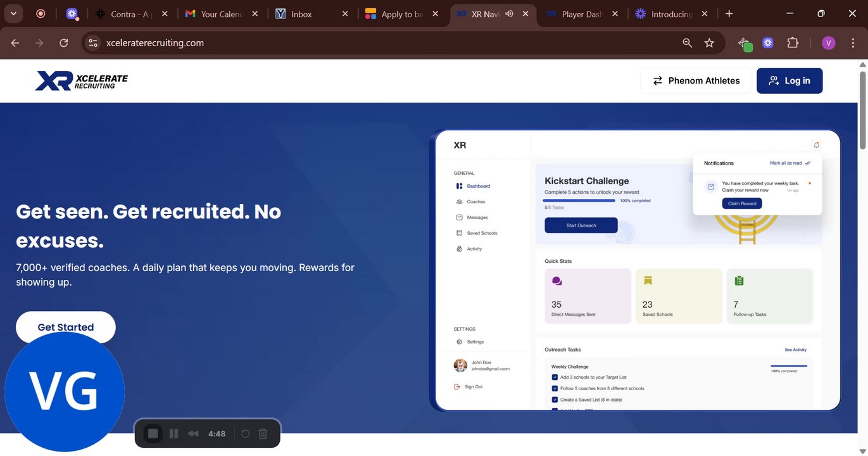
Task: Open a new browser tab
Action: tap(729, 13)
